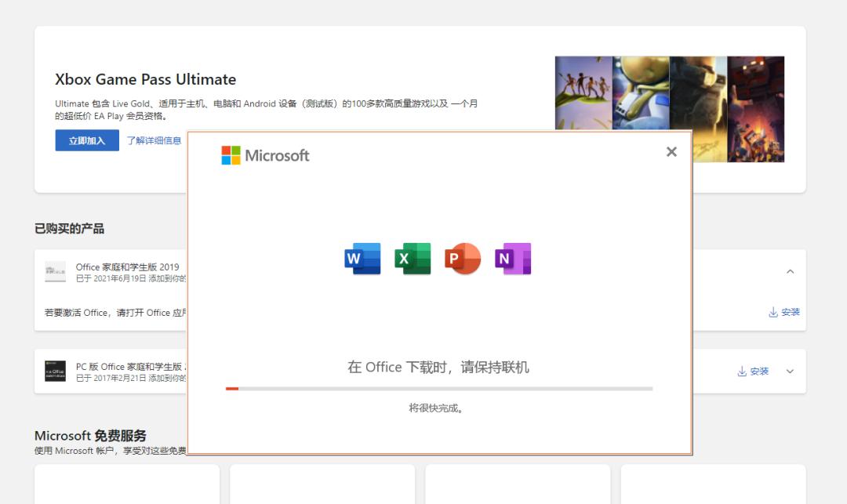Click the download icon beside PC 版 Office 安装
The width and height of the screenshot is (847, 504).
742,371
